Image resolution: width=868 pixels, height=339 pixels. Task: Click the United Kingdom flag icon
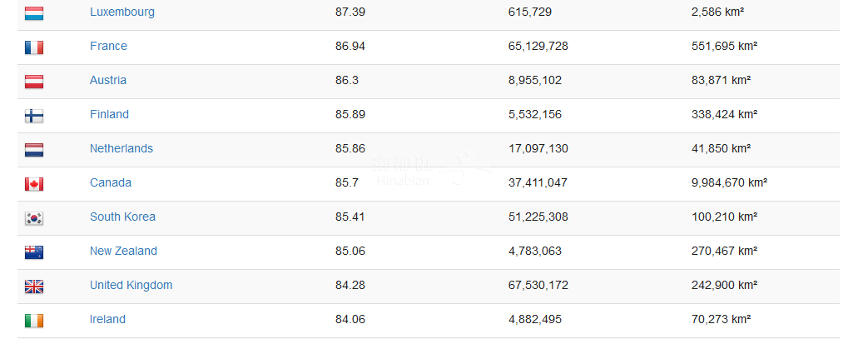pyautogui.click(x=34, y=287)
